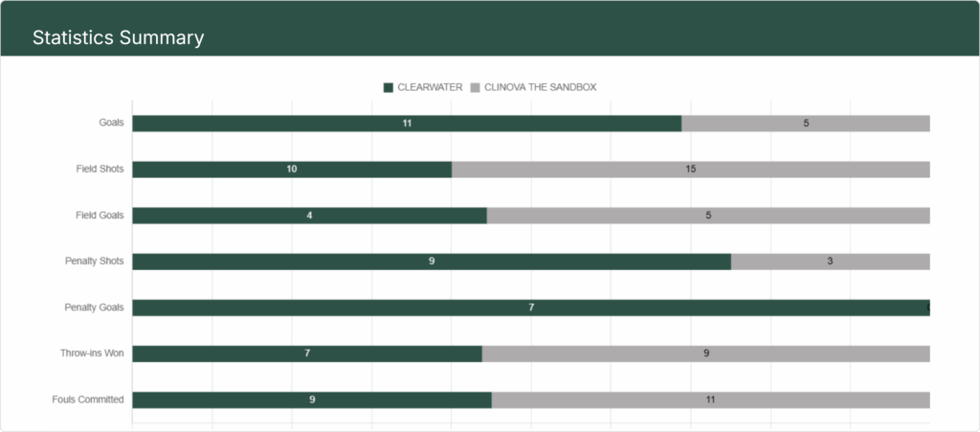The image size is (980, 432).
Task: Click the Clearwater Field Shots bar showing 10
Action: coord(292,170)
